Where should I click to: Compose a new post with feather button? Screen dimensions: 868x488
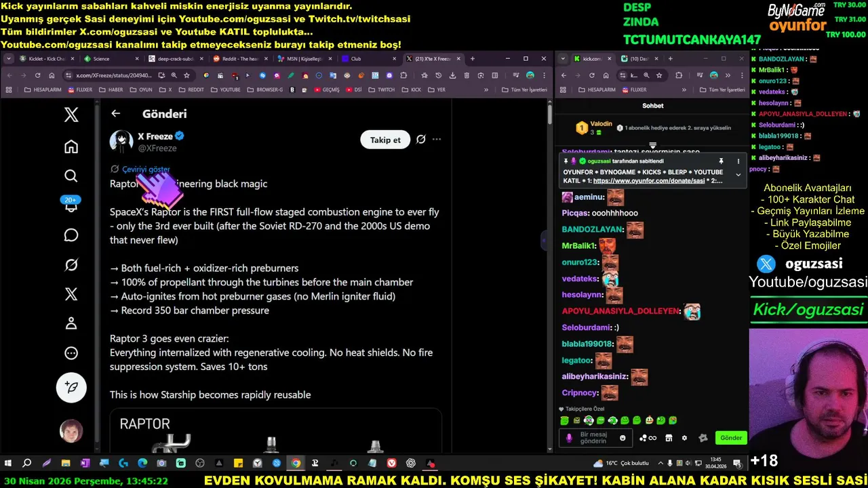pos(71,388)
